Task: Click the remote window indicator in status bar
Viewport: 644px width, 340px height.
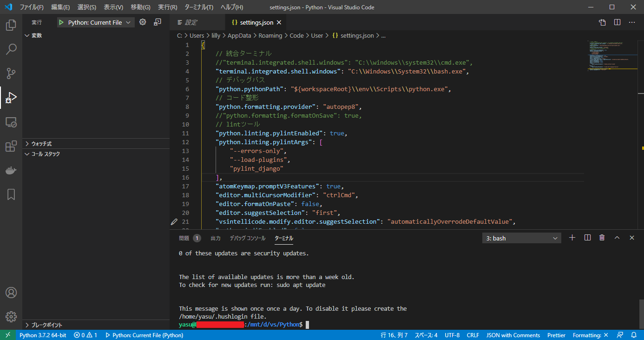Action: coord(8,335)
